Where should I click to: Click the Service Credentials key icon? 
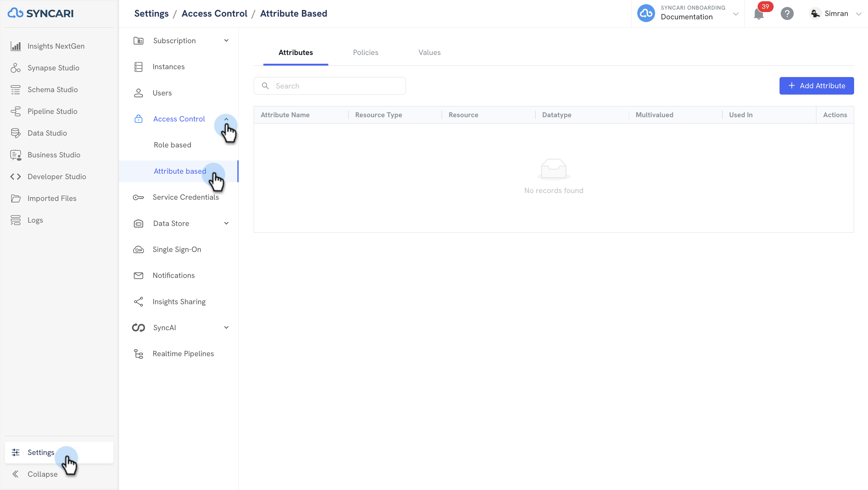[x=139, y=198]
